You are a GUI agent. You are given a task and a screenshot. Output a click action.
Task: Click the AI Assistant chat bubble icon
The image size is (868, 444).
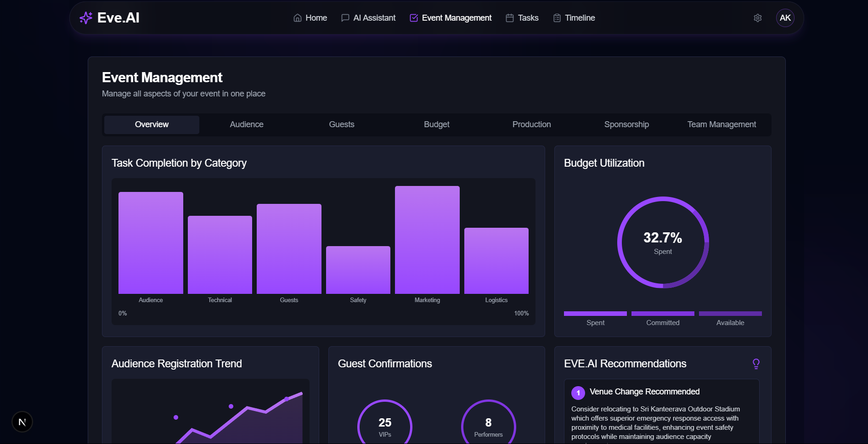coord(344,17)
